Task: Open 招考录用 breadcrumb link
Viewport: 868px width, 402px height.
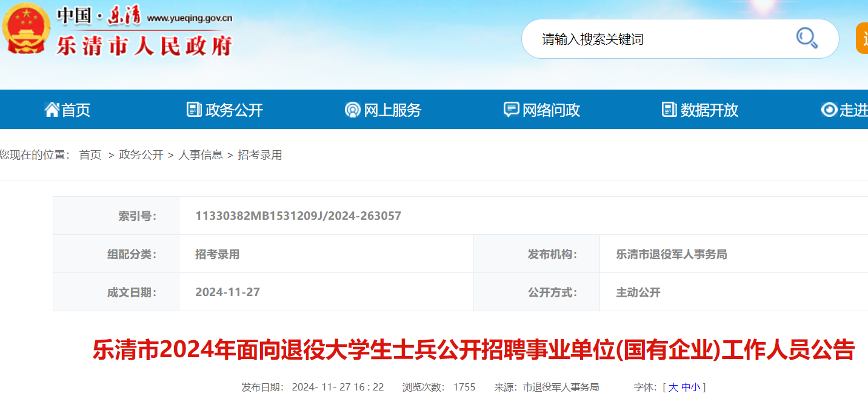Action: point(259,155)
